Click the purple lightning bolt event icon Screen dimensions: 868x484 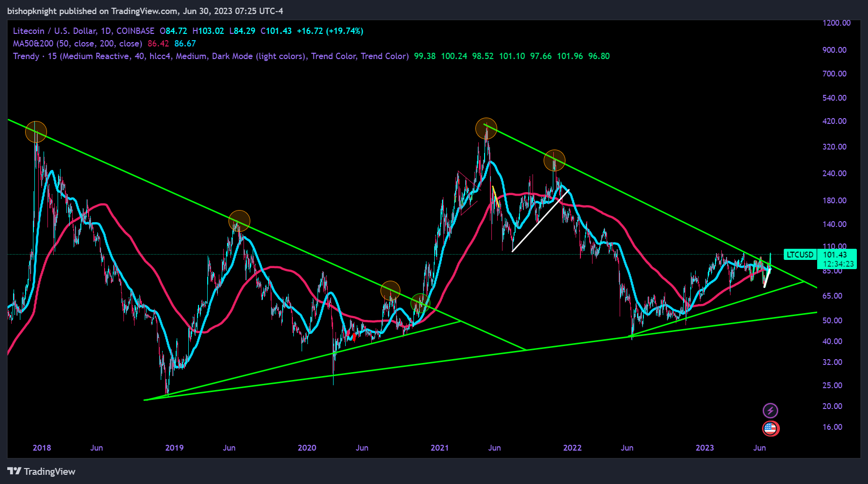click(x=770, y=411)
